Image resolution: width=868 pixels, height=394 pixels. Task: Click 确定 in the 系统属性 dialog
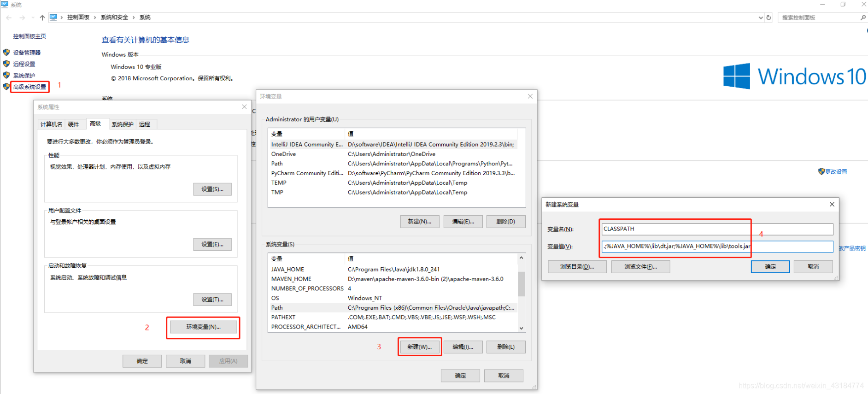142,361
